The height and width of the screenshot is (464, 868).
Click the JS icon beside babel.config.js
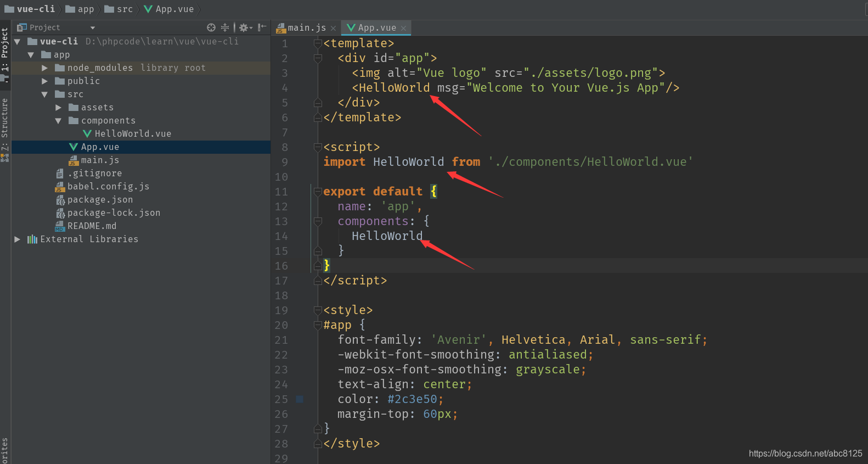(x=60, y=187)
